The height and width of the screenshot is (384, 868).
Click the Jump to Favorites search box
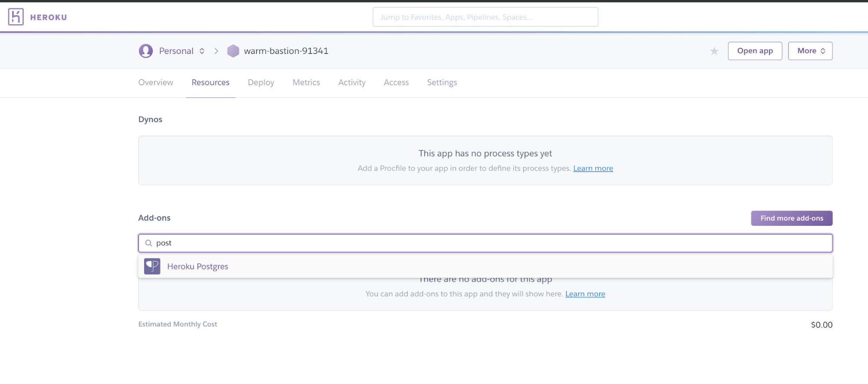(485, 17)
